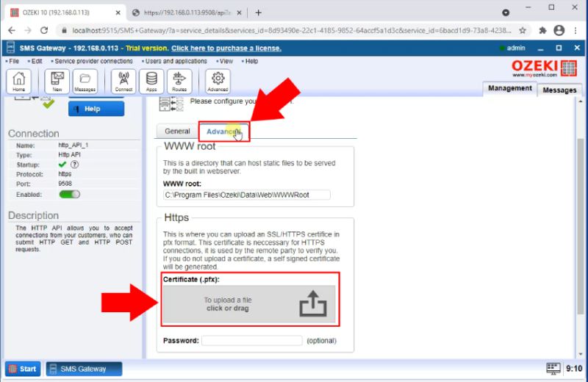Click the admin user label
588x382 pixels.
(516, 48)
